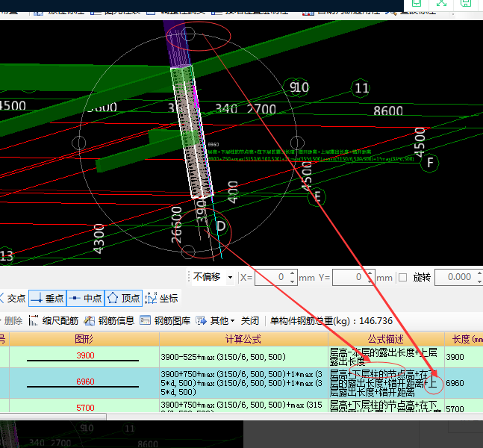This screenshot has width=483, height=448.
Task: Select the 6960 rebar shape cell
Action: pyautogui.click(x=84, y=383)
